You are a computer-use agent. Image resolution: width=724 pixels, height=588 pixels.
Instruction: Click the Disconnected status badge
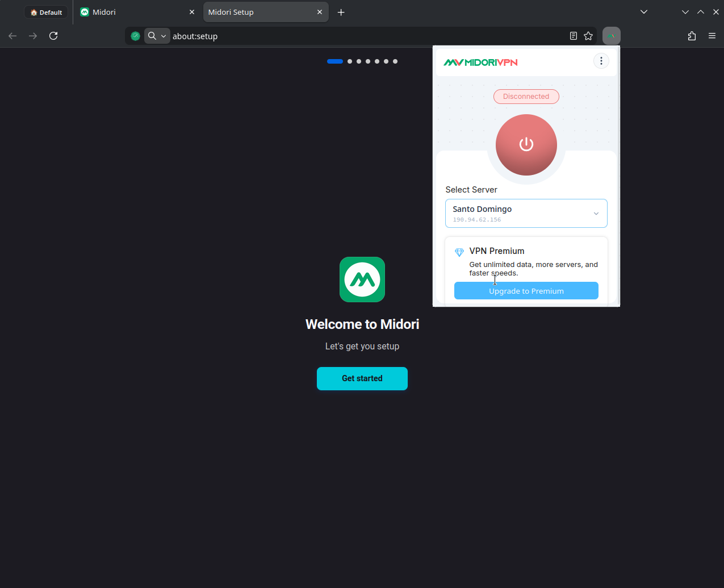coord(526,97)
